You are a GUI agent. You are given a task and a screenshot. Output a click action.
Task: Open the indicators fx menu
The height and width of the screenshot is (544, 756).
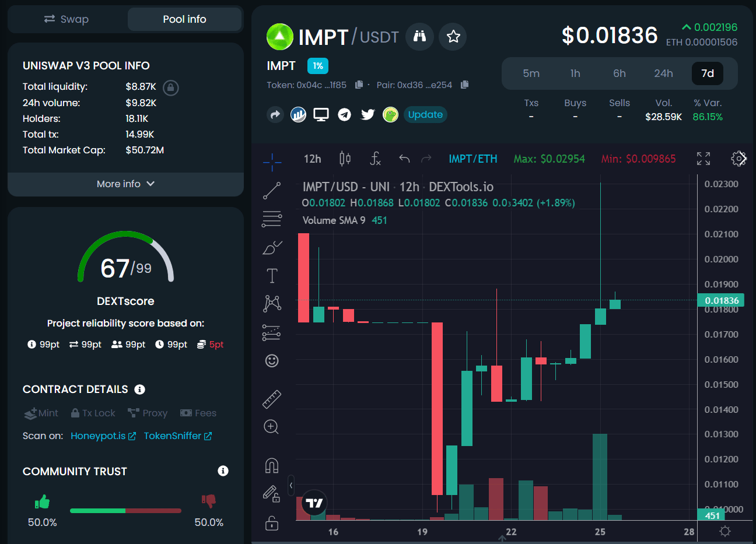click(376, 159)
